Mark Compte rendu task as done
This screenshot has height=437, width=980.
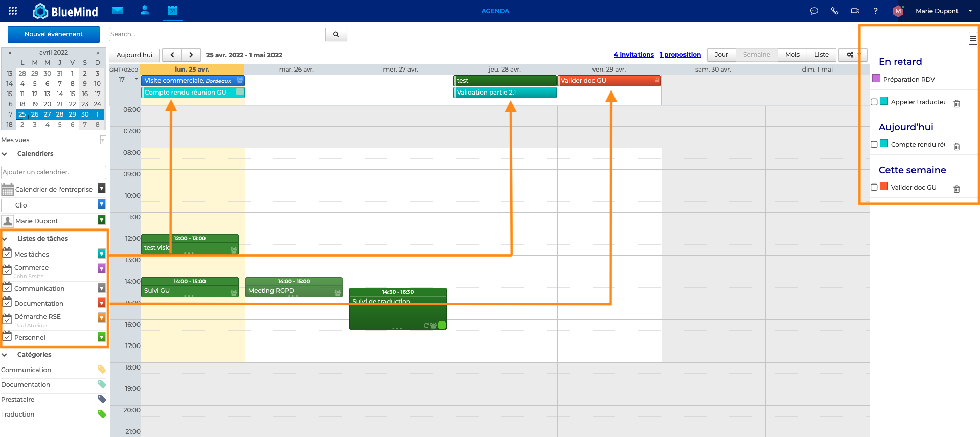coord(874,144)
